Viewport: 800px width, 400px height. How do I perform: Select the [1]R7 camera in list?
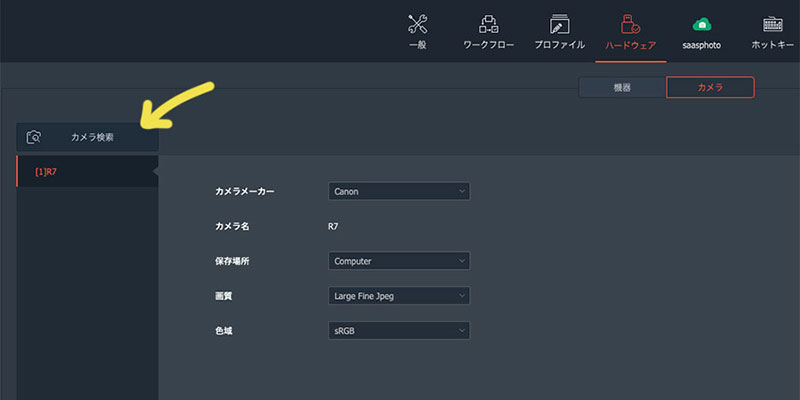[86, 172]
